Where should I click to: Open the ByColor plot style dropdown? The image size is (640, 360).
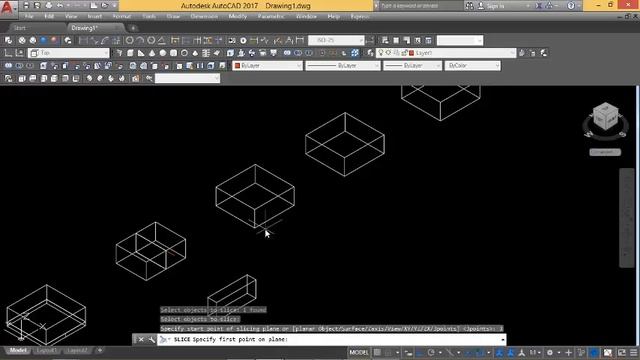point(472,66)
